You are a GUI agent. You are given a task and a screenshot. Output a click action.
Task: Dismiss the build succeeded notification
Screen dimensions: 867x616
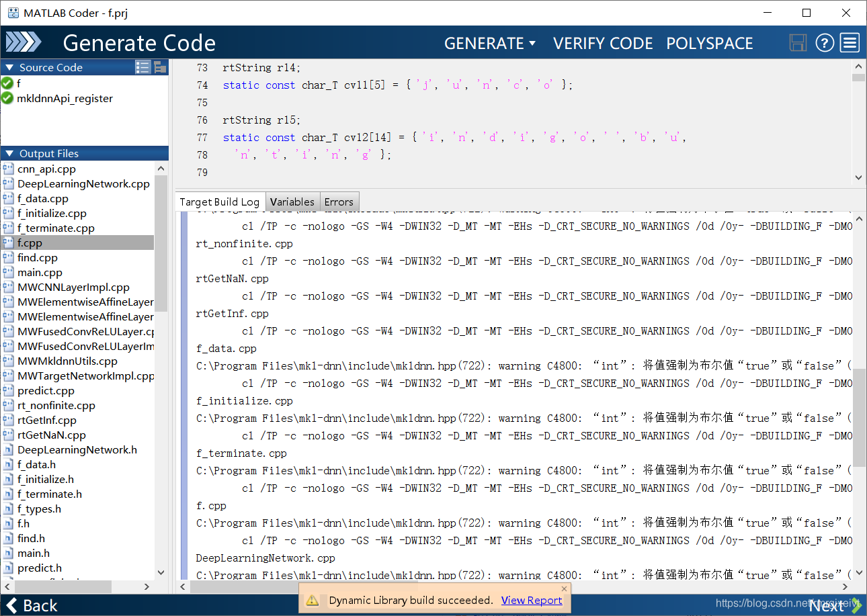(x=564, y=588)
